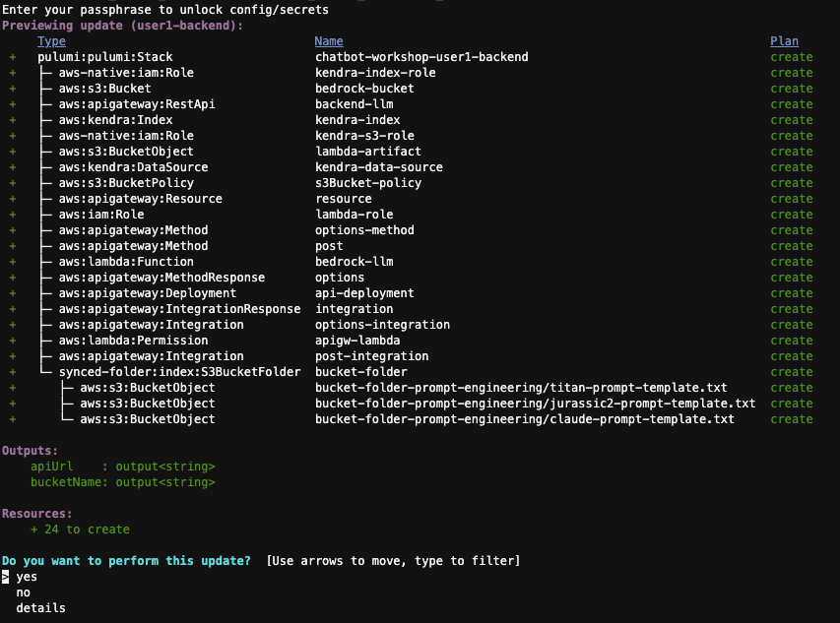
Task: Click the titan-prompt-template.txt bucket object name
Action: pyautogui.click(x=521, y=388)
